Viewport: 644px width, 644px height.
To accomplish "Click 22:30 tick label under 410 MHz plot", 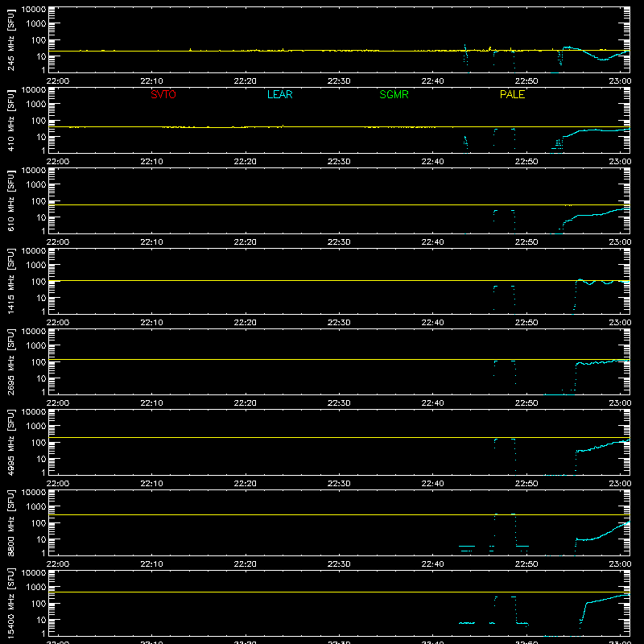I will pyautogui.click(x=339, y=162).
